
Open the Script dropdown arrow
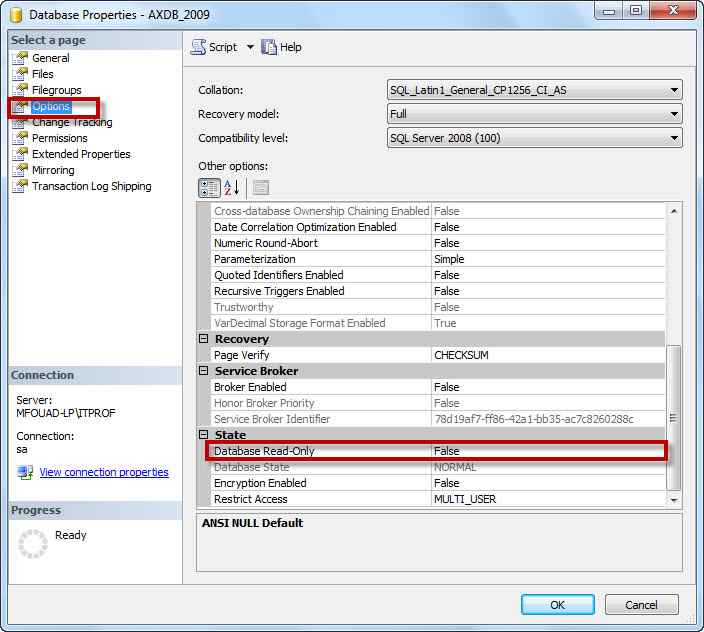250,47
